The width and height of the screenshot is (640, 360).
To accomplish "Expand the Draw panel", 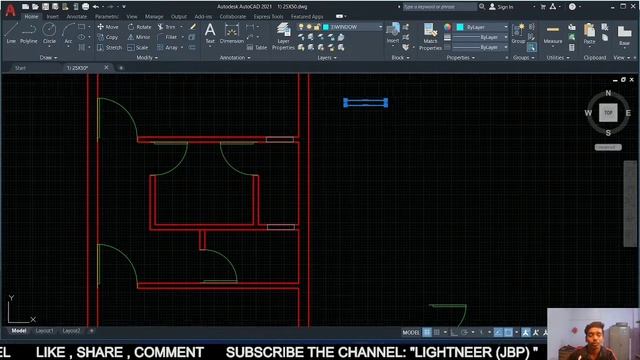I will [x=49, y=58].
